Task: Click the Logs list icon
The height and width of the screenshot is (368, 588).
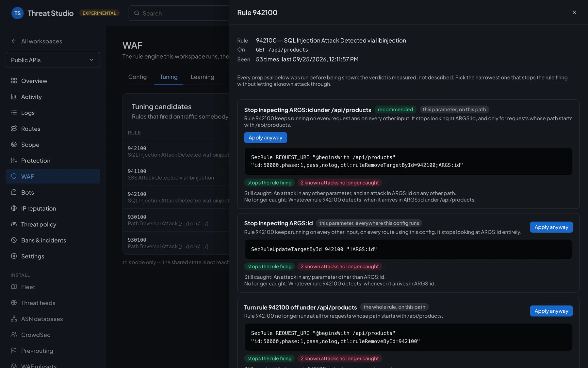Action: click(14, 113)
